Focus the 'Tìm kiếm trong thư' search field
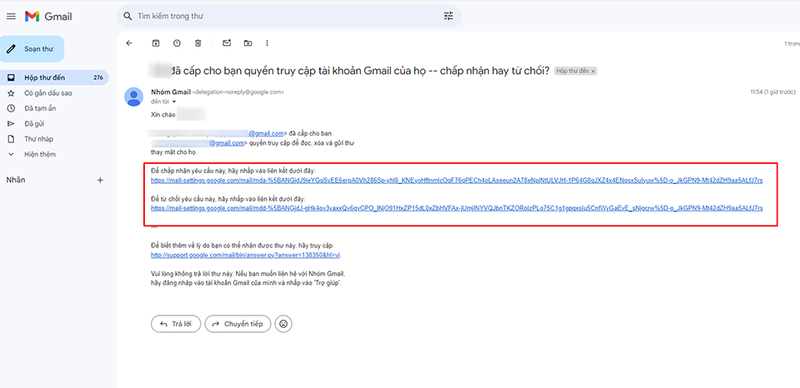 point(289,16)
